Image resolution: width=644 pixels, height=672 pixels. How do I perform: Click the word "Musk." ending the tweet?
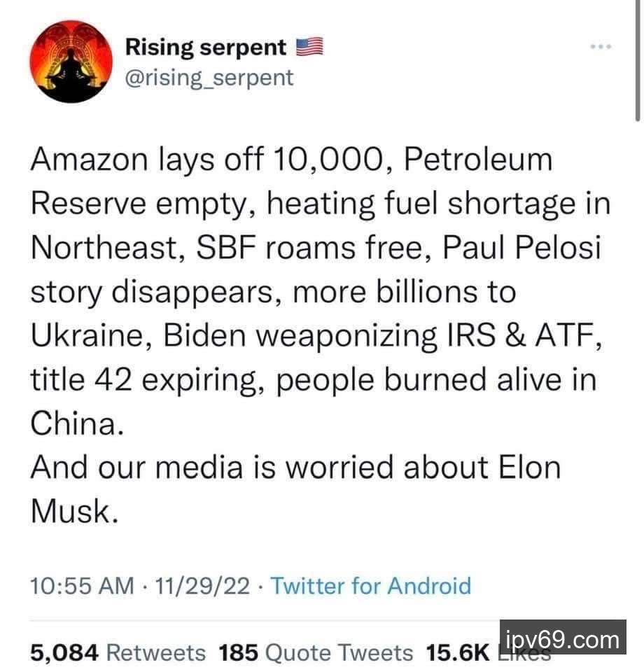71,511
